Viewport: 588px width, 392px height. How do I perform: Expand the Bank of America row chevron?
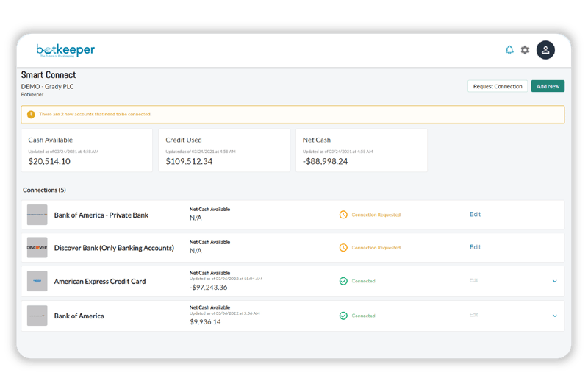(x=555, y=316)
